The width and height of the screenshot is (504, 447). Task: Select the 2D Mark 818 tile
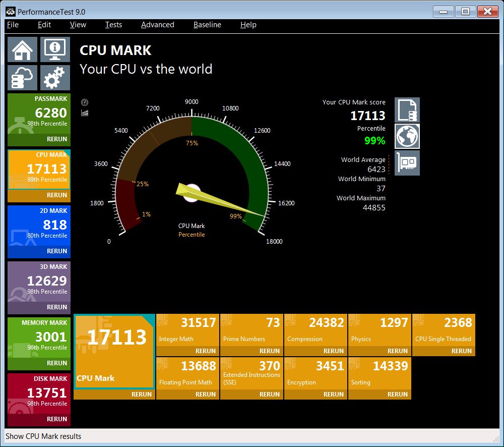point(39,226)
